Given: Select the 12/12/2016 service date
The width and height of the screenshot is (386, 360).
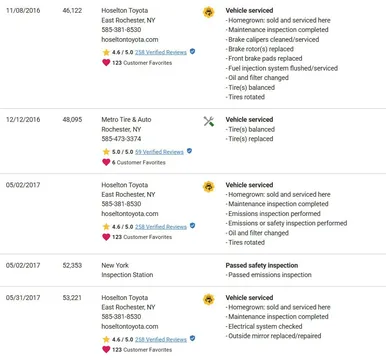Looking at the screenshot, I should (x=23, y=119).
